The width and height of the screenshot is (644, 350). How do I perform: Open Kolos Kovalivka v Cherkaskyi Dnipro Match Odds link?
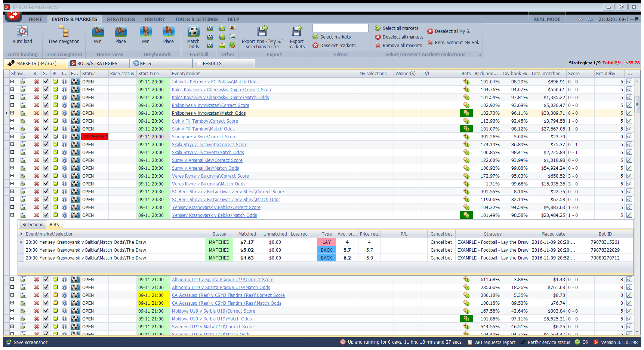(220, 97)
